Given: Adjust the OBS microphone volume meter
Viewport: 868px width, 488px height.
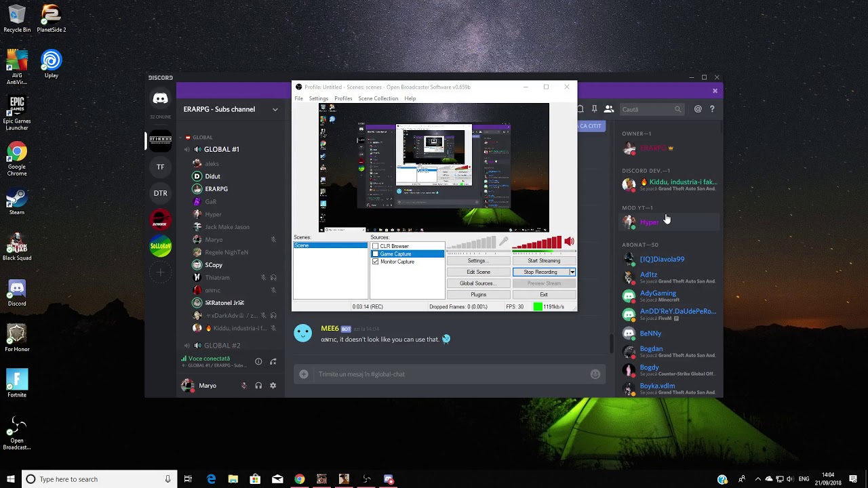Looking at the screenshot, I should pyautogui.click(x=471, y=243).
